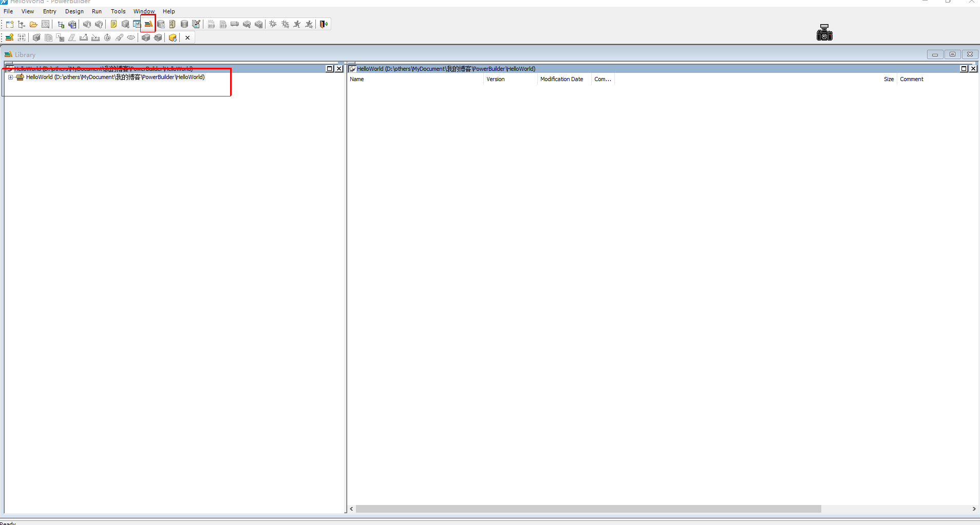Open the Entry menu
Viewport: 980px width, 525px height.
click(50, 11)
